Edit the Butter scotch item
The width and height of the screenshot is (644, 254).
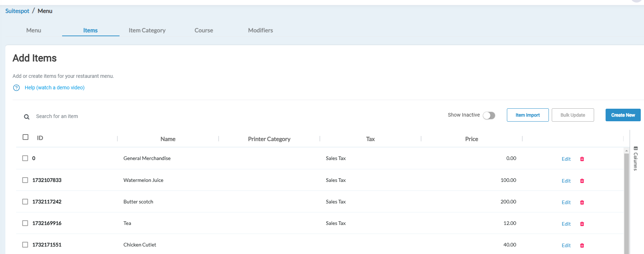coord(566,202)
